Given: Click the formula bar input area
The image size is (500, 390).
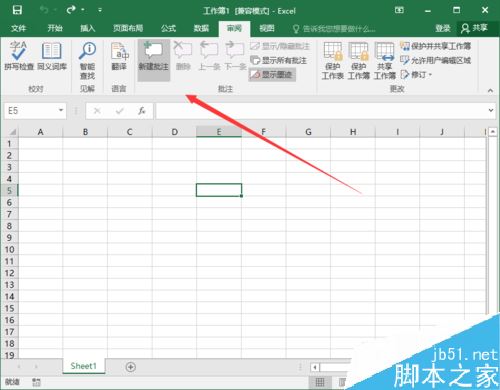Looking at the screenshot, I should [321, 111].
